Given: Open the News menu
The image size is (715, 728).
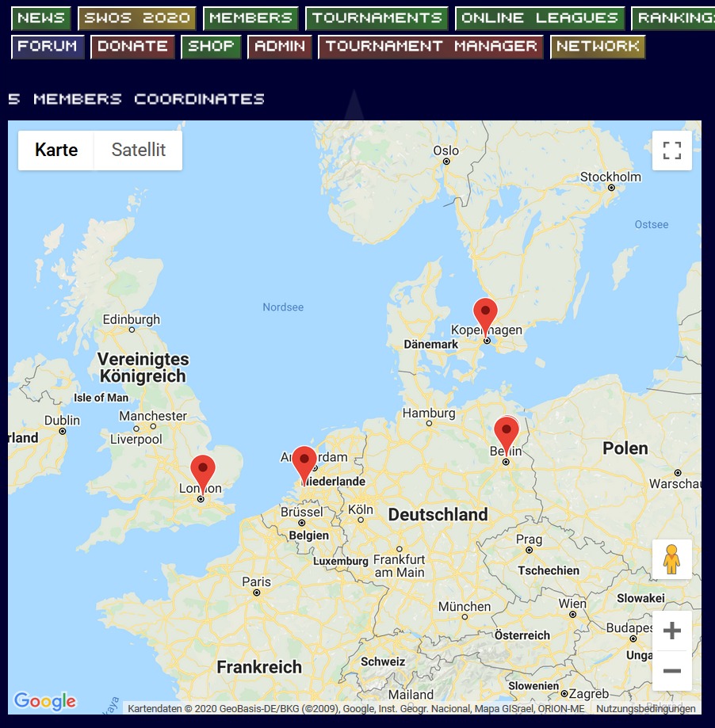Looking at the screenshot, I should click(x=41, y=18).
